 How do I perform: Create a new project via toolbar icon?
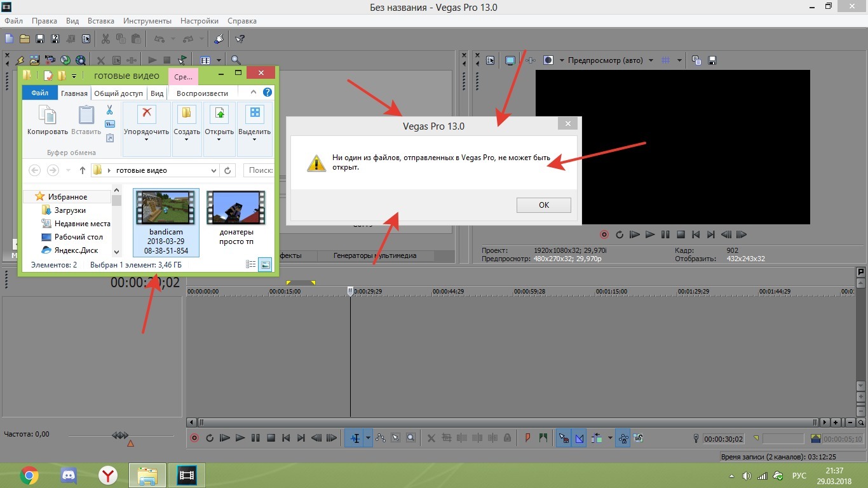pyautogui.click(x=10, y=39)
